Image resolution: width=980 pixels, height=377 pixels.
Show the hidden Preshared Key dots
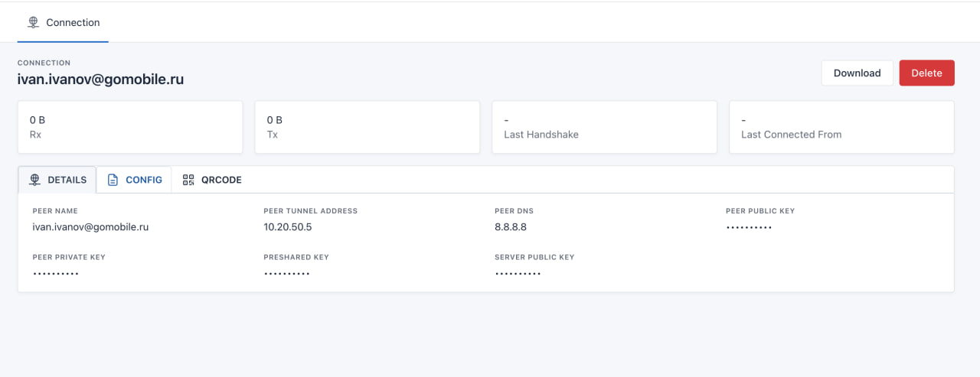point(287,274)
